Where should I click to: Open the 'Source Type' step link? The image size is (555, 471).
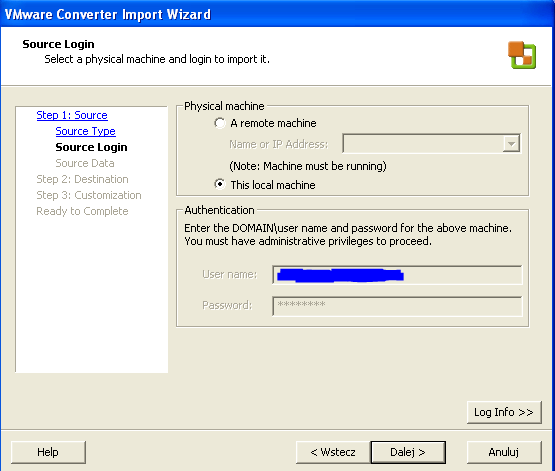click(85, 131)
